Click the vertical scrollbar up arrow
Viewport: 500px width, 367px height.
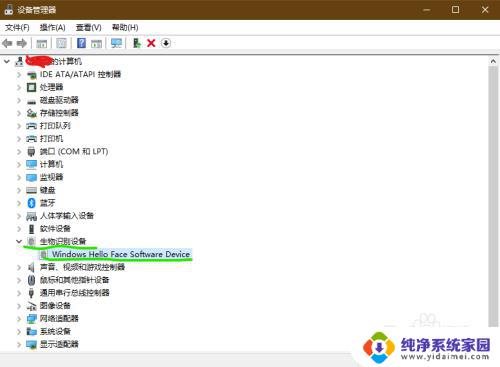(493, 61)
